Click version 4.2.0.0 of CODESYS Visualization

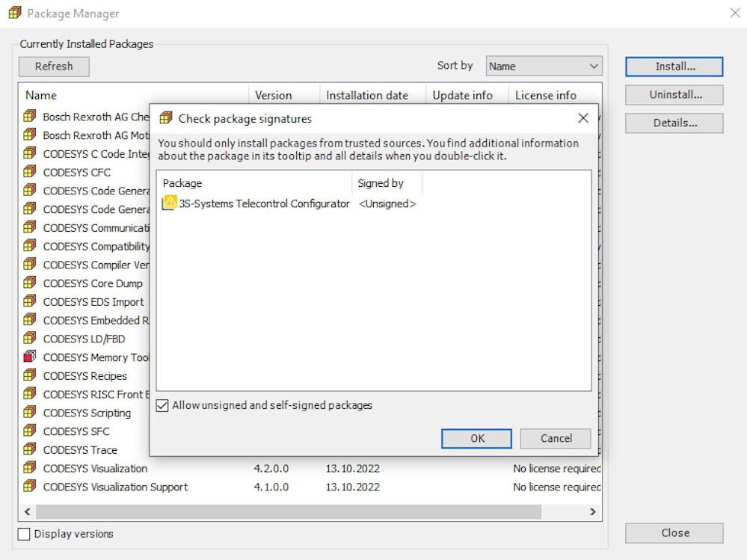[x=271, y=469]
